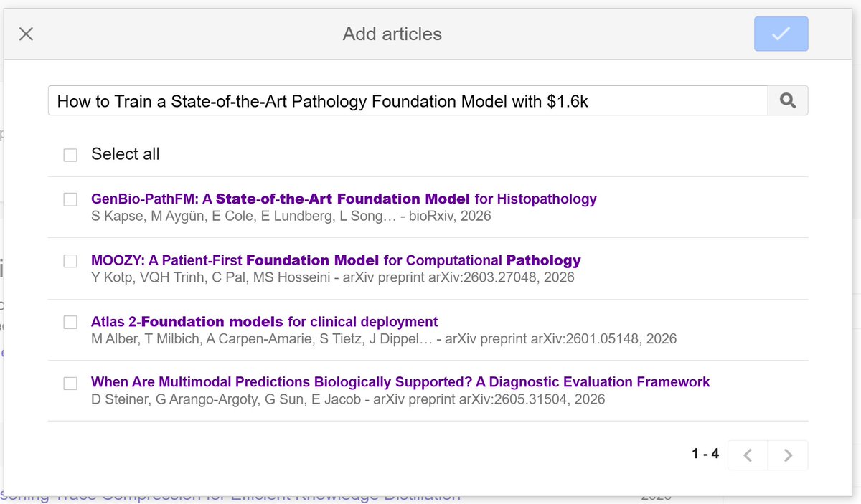Image resolution: width=861 pixels, height=504 pixels.
Task: Open When Are Multimodal Predictions link
Action: [400, 382]
